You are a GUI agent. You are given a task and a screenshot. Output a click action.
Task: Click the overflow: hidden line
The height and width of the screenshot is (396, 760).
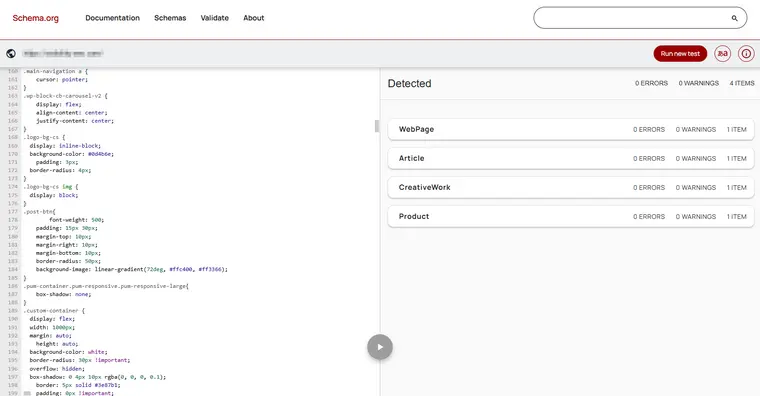(57, 368)
